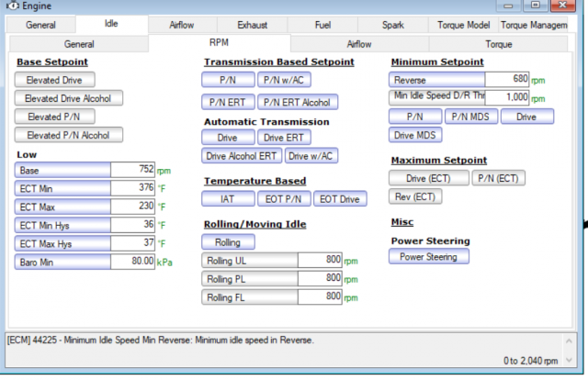Go to the Spark tab
This screenshot has width=588, height=380.
(393, 25)
